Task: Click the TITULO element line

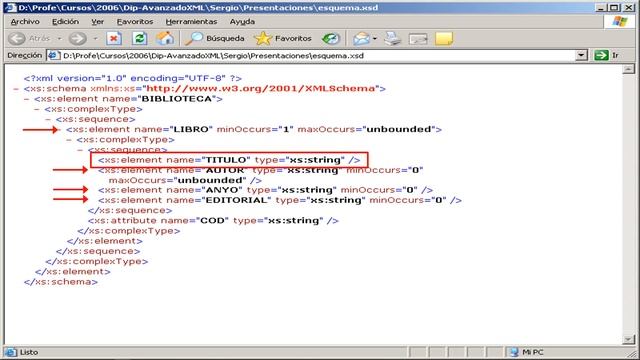Action: point(229,160)
